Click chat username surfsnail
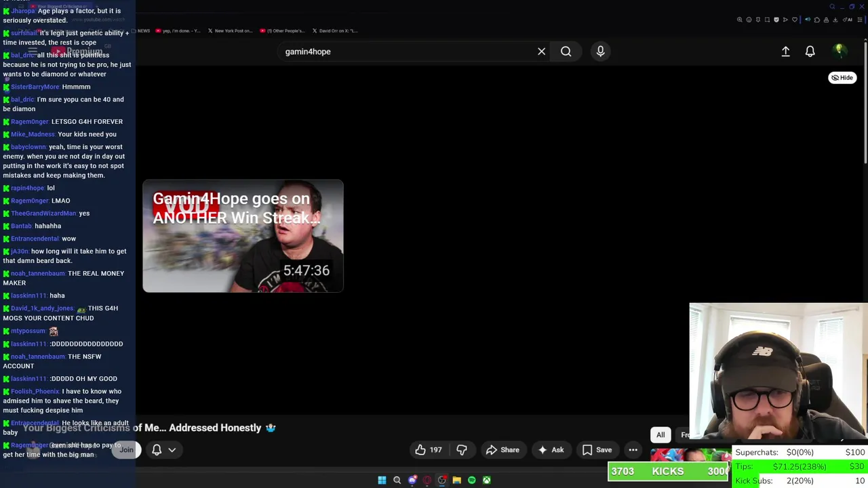Image resolution: width=868 pixels, height=488 pixels. click(24, 33)
